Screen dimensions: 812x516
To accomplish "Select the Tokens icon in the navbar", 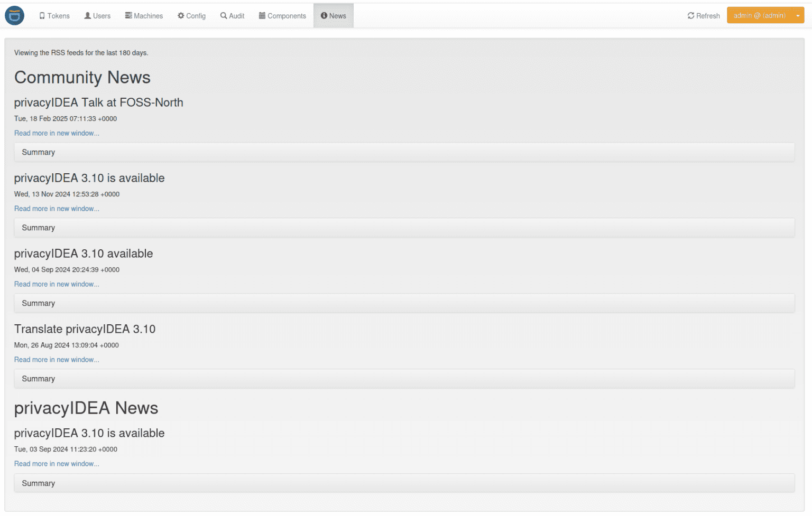I will (42, 15).
